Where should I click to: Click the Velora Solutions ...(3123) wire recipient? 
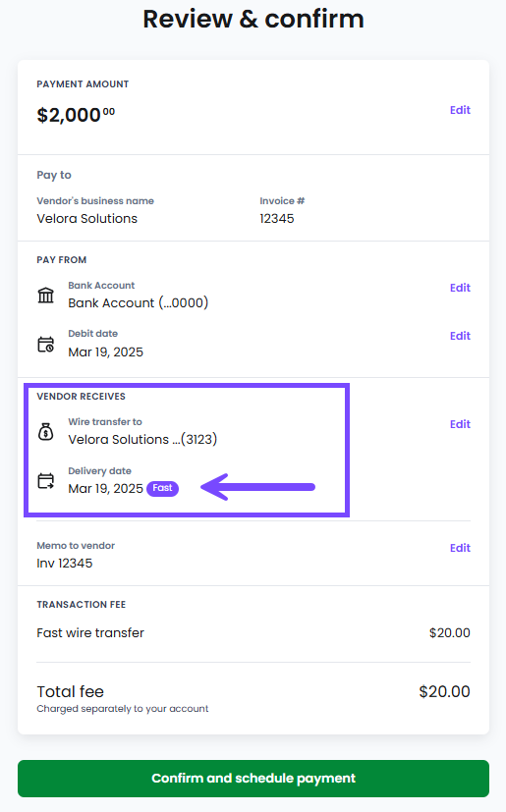[x=142, y=439]
